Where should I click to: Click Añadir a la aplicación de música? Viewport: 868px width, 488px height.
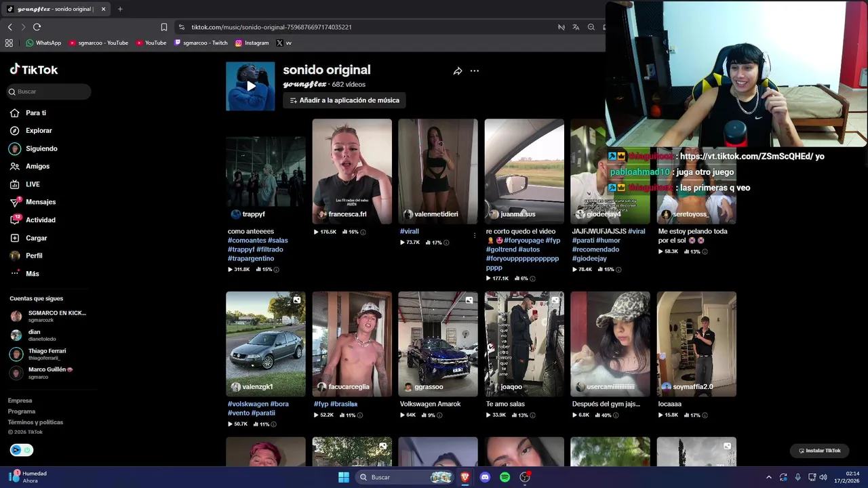pos(344,100)
